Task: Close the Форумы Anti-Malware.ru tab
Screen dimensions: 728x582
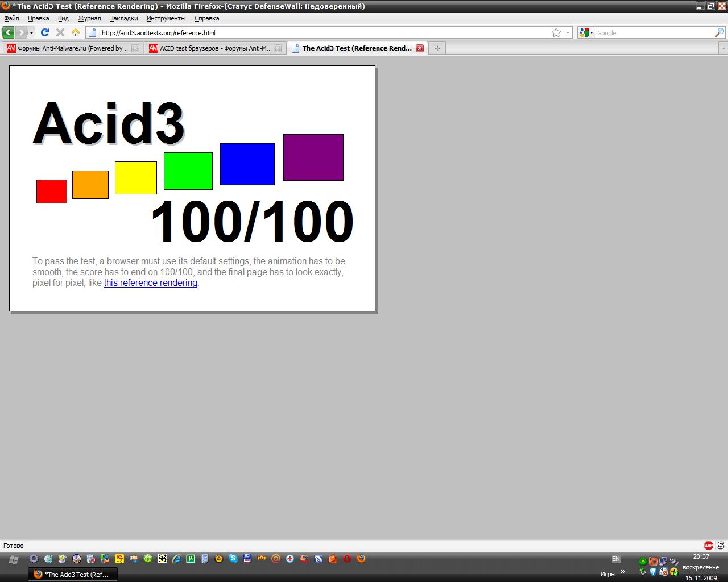Action: click(x=135, y=48)
